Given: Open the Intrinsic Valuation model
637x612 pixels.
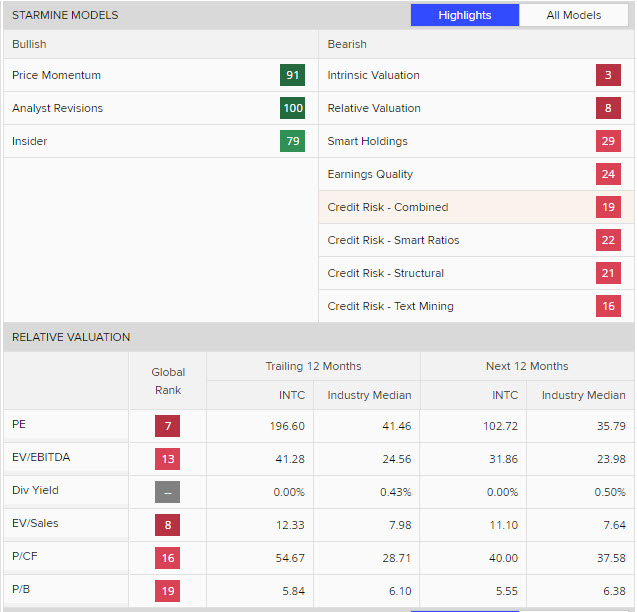Looking at the screenshot, I should 477,75.
